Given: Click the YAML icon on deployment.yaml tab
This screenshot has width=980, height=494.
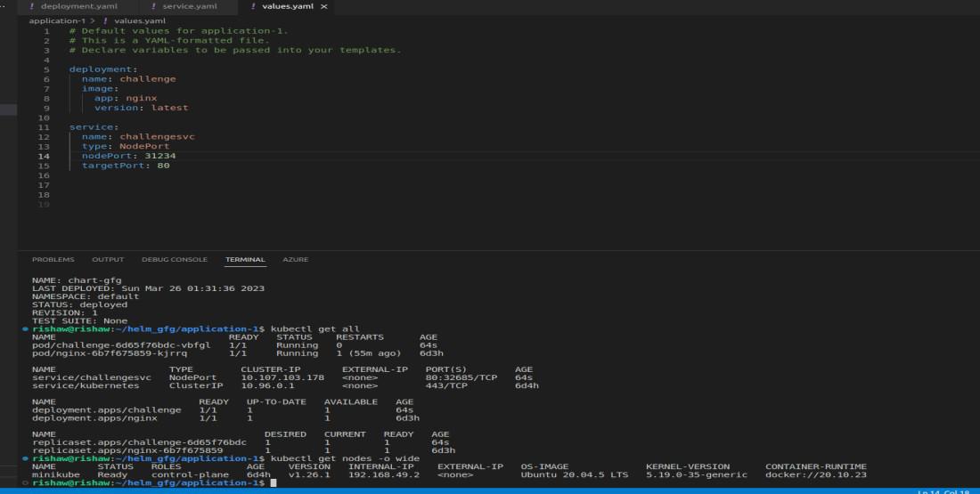Looking at the screenshot, I should (32, 7).
